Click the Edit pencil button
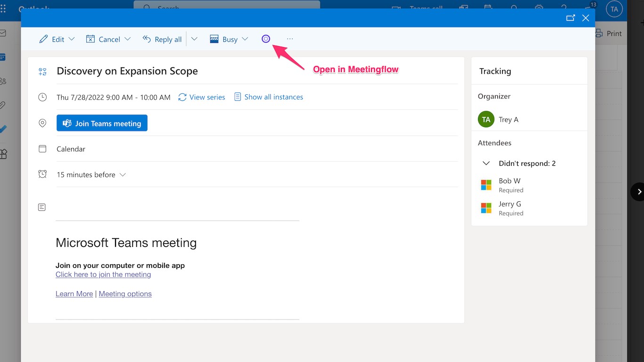Viewport: 644px width, 362px height. coord(52,39)
